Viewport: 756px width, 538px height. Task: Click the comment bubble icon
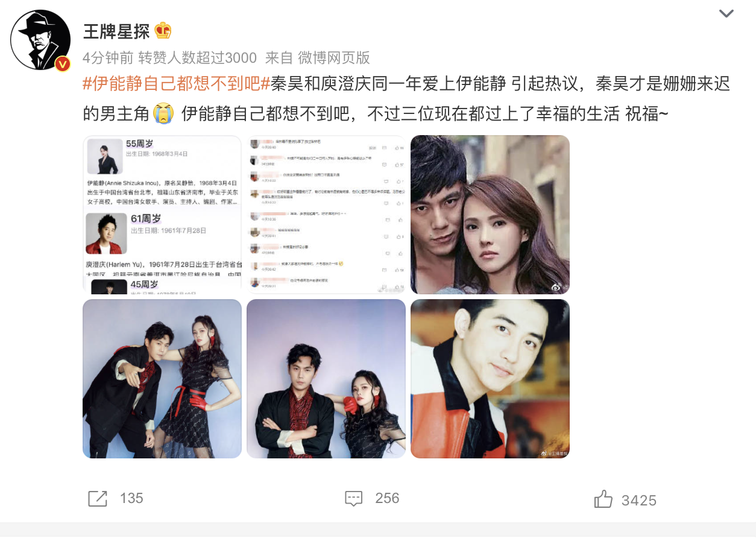coord(353,498)
